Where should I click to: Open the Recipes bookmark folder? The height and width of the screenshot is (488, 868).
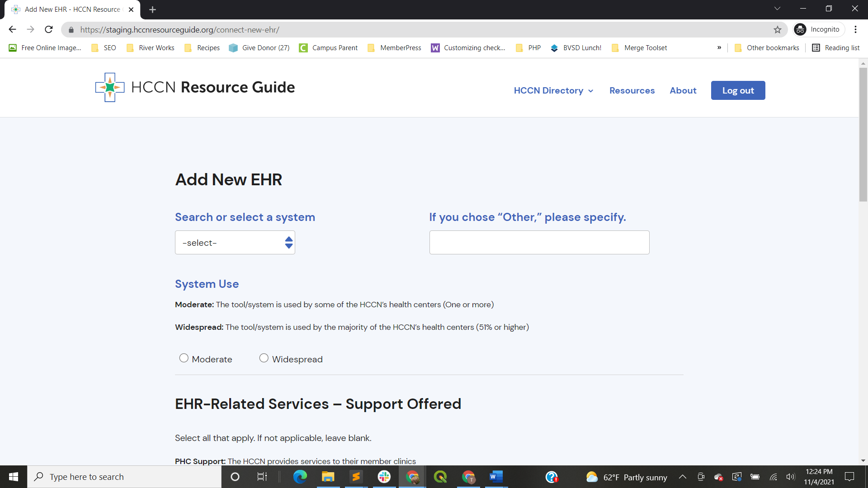[202, 48]
